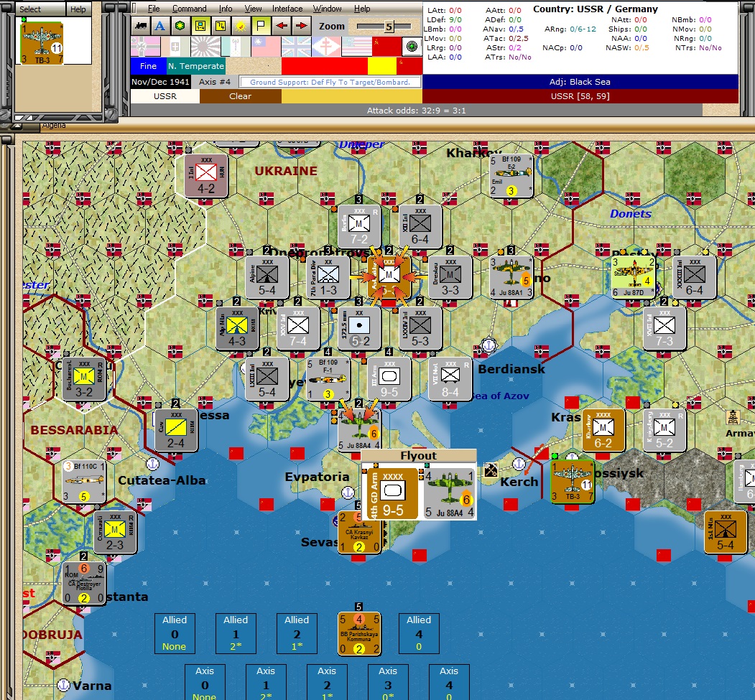Select the Free French cross of Lorraine flag
Viewport: 755px width, 700px height.
coord(326,47)
